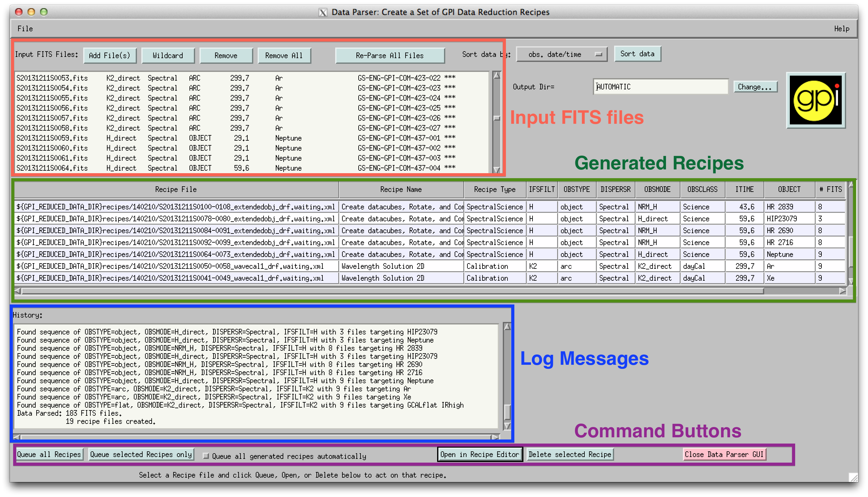Viewport: 868px width, 497px height.
Task: Click the Re-Parse All Files button
Action: pos(390,55)
